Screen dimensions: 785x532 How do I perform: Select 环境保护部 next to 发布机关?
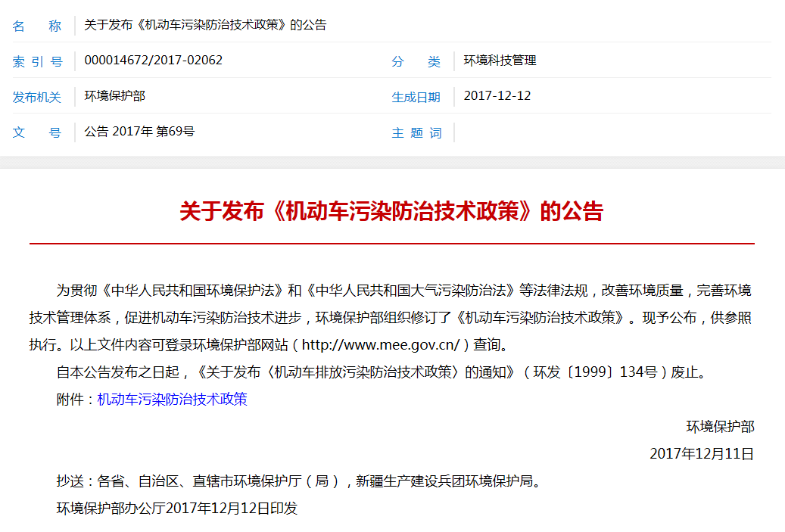click(x=114, y=96)
